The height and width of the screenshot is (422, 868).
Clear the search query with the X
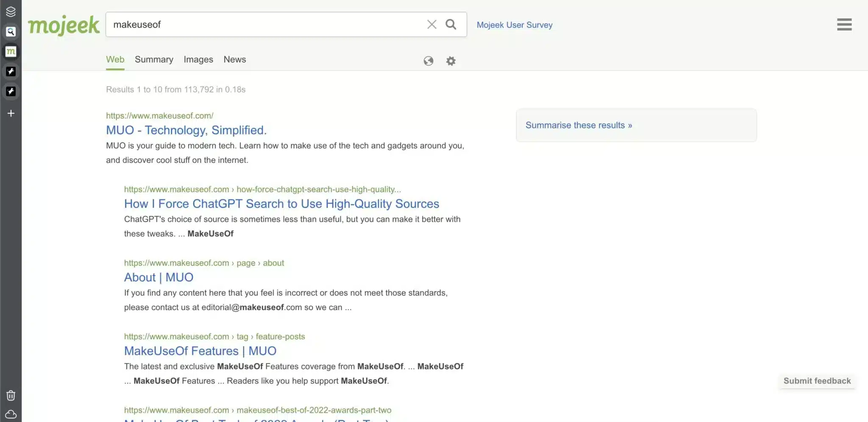(431, 25)
